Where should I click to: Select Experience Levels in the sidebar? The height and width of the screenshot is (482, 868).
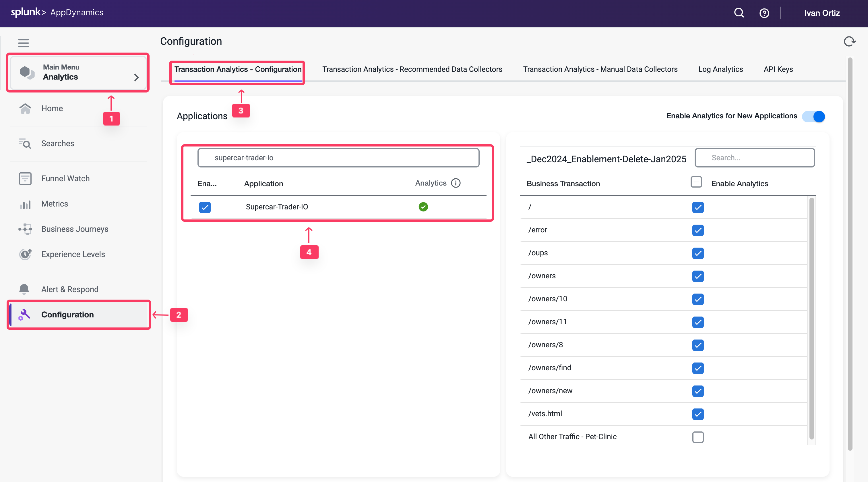tap(73, 254)
